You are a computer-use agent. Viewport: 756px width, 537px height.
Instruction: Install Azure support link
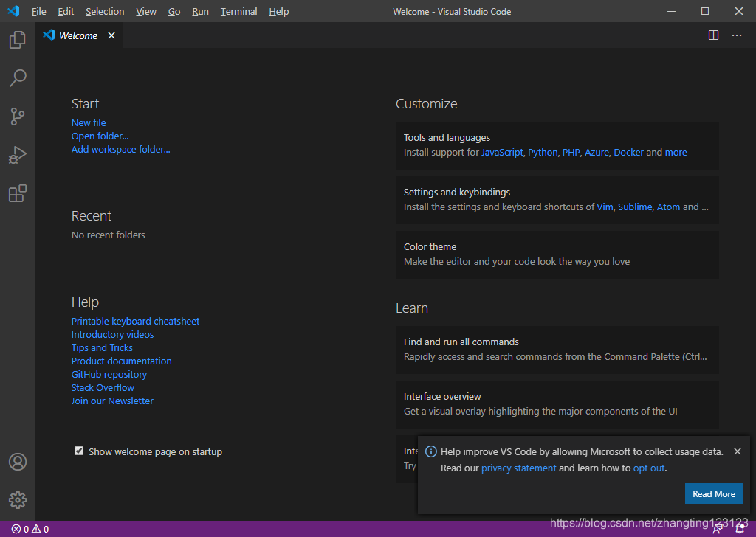597,152
